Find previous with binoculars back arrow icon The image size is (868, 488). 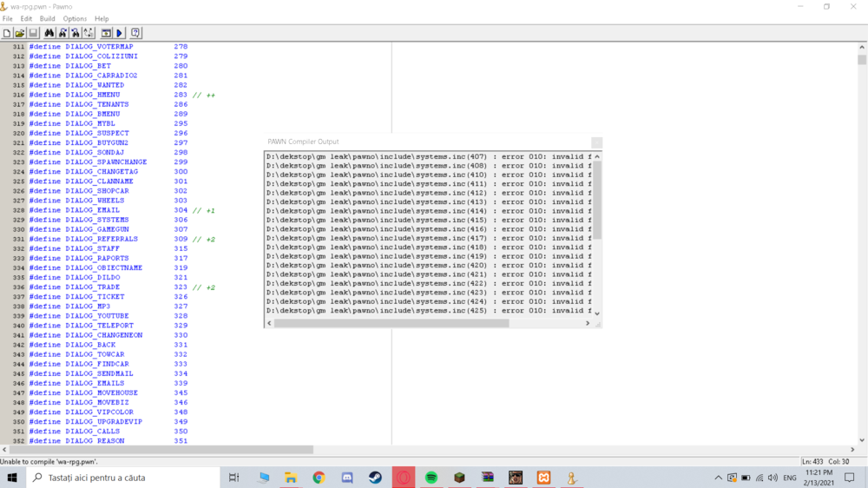pos(76,33)
